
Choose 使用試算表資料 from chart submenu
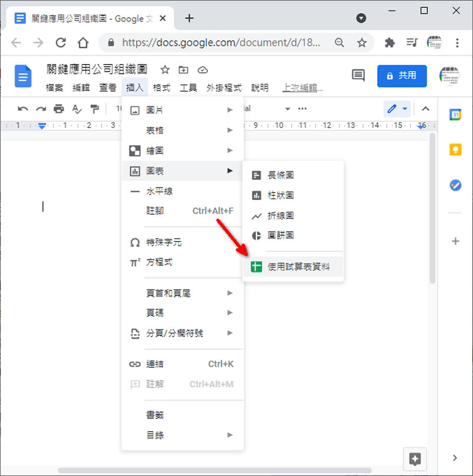[293, 267]
